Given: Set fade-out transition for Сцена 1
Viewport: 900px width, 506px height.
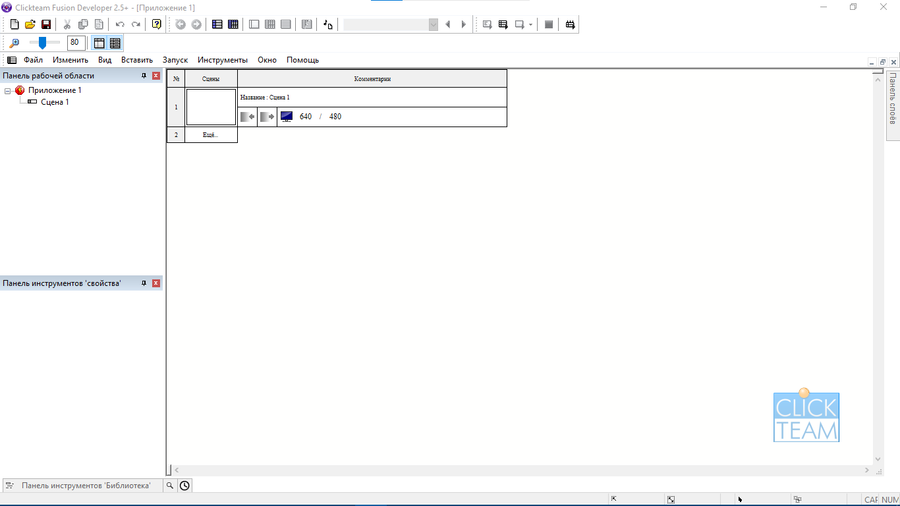Looking at the screenshot, I should click(x=267, y=116).
